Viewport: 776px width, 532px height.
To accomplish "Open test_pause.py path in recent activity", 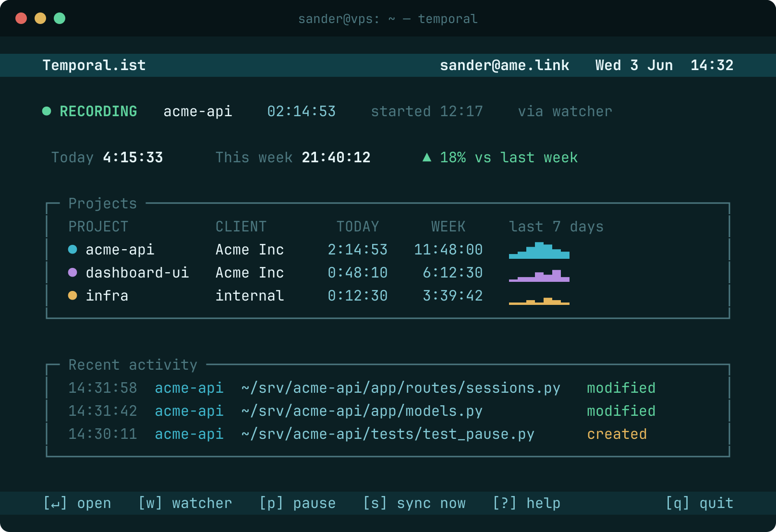I will [x=388, y=434].
